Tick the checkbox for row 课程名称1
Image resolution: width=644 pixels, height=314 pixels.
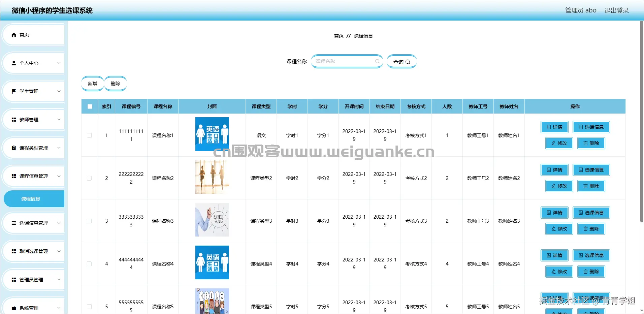[89, 135]
